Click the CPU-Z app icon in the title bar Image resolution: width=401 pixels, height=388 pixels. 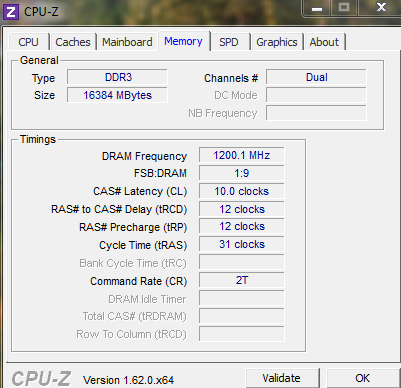click(x=11, y=12)
